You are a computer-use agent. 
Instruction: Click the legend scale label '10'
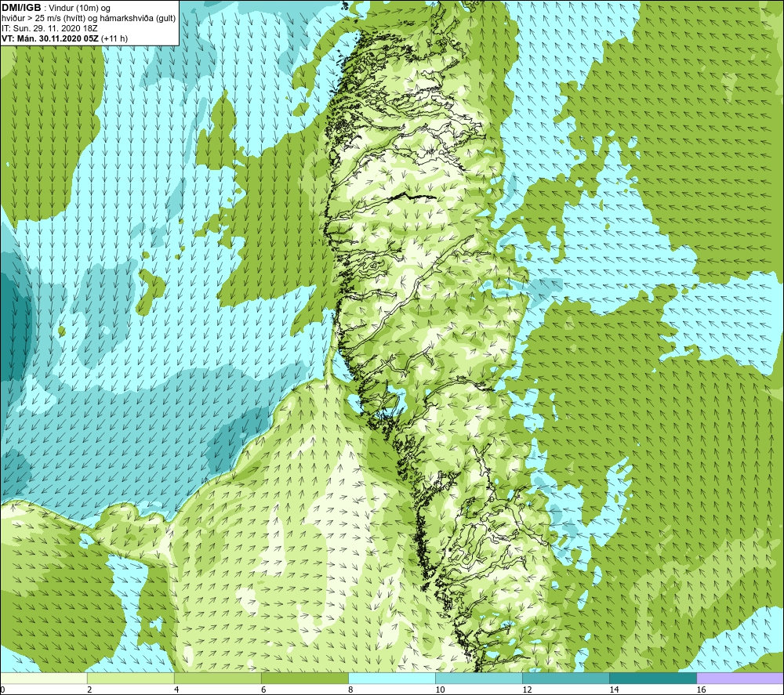pyautogui.click(x=440, y=690)
